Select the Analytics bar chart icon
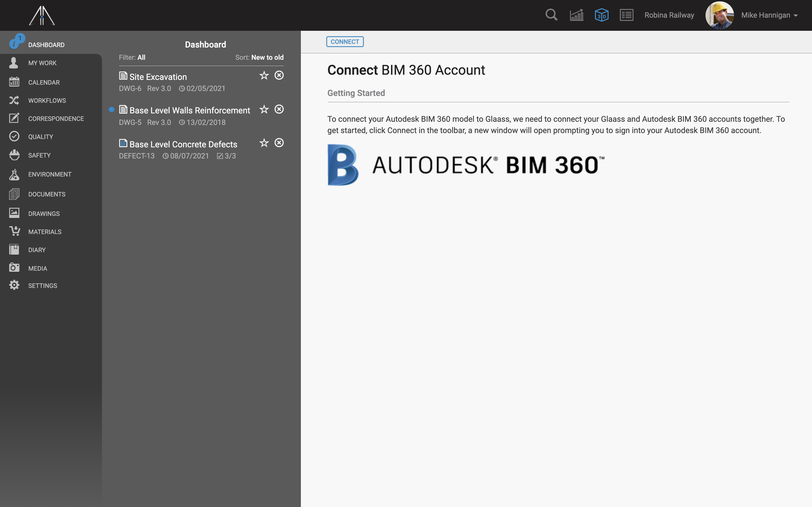Screen dimensions: 812x507 tap(576, 15)
